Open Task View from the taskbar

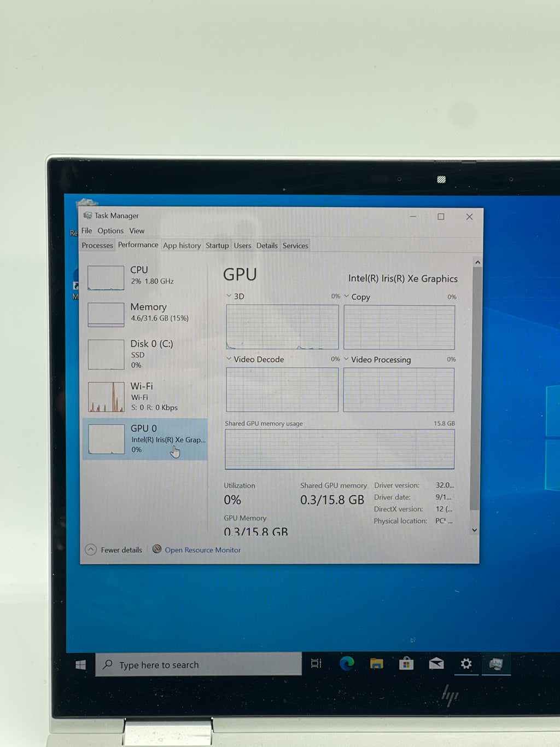click(x=316, y=664)
